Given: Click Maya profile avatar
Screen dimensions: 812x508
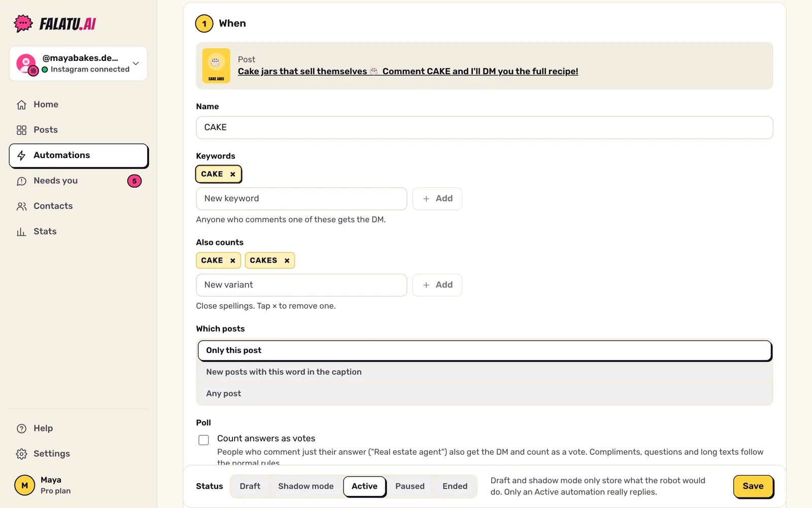Looking at the screenshot, I should tap(25, 485).
